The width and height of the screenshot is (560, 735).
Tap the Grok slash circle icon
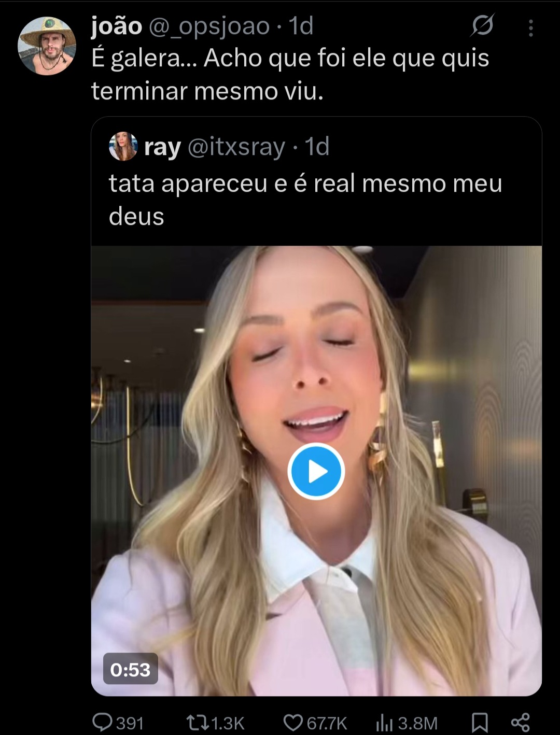[482, 25]
